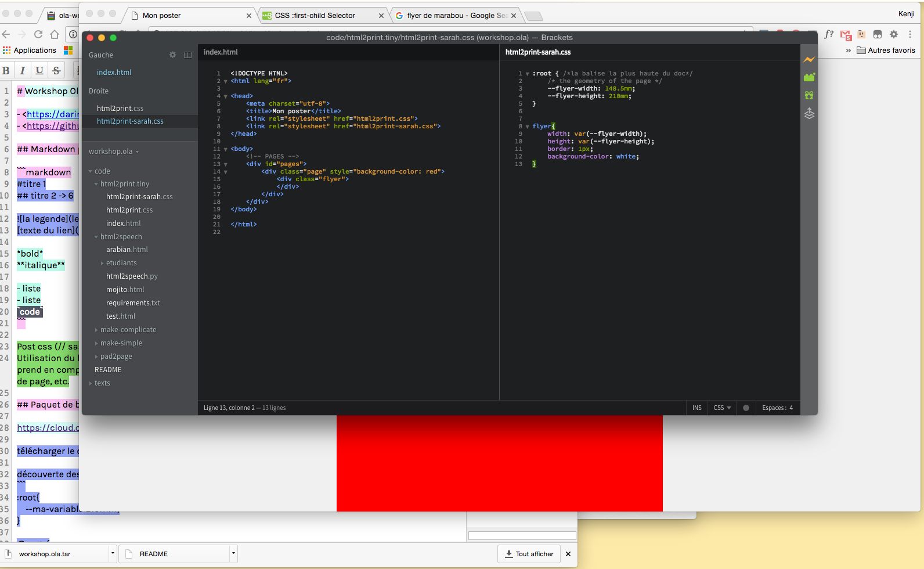The image size is (924, 569).
Task: Apply strikethrough formatting in pad toolbar
Action: 56,70
